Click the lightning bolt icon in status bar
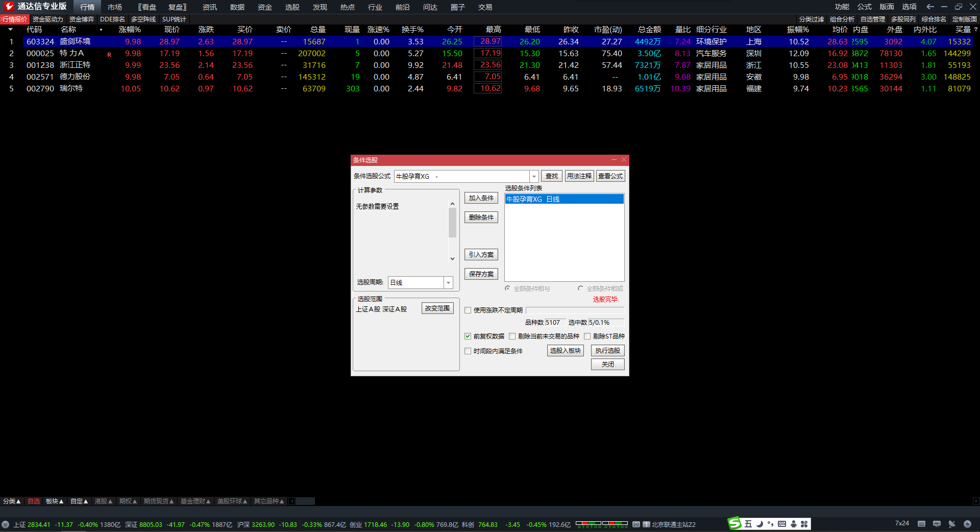 [967, 524]
